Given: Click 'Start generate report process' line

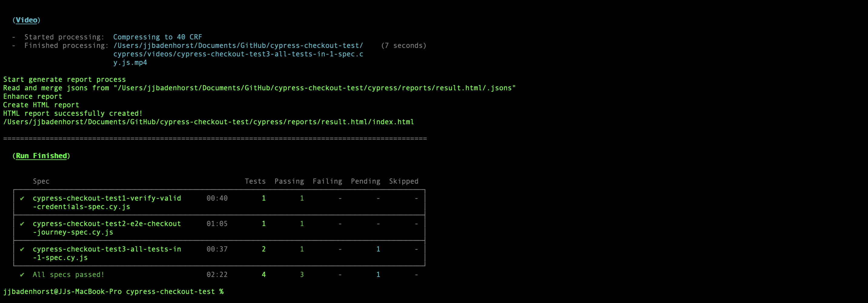Looking at the screenshot, I should click(x=65, y=80).
